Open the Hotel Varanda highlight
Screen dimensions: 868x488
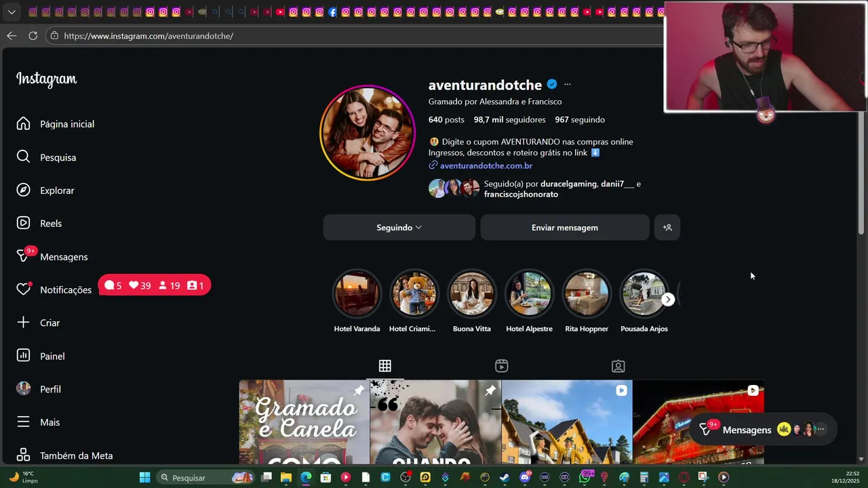coord(357,294)
